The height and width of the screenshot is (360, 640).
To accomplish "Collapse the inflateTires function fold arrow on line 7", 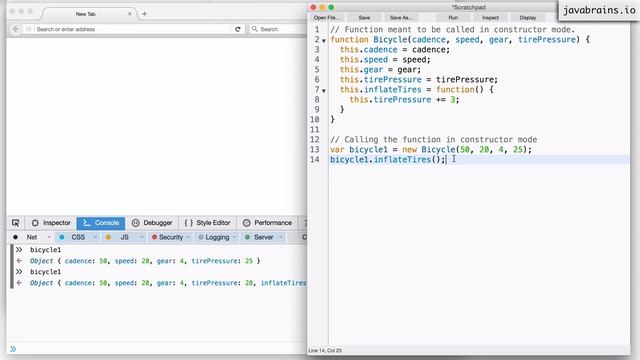I will click(324, 91).
